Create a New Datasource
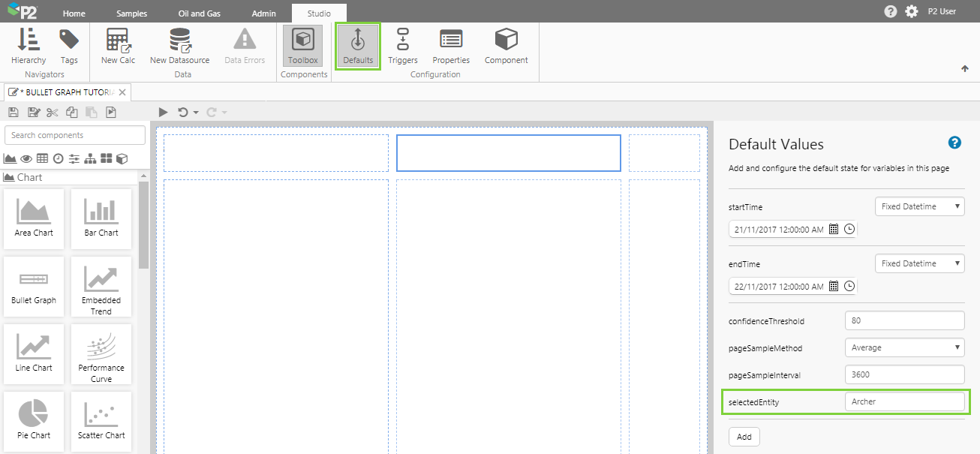 (x=179, y=47)
